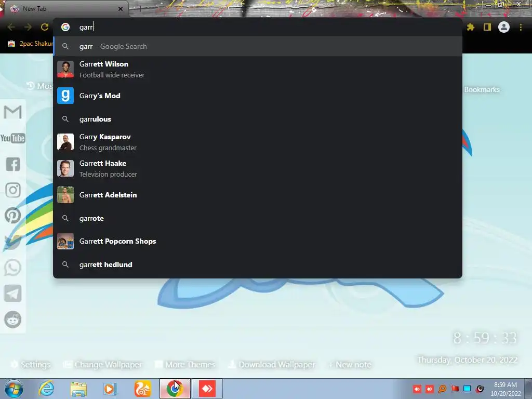Open the Extensions puzzle icon

[x=471, y=27]
